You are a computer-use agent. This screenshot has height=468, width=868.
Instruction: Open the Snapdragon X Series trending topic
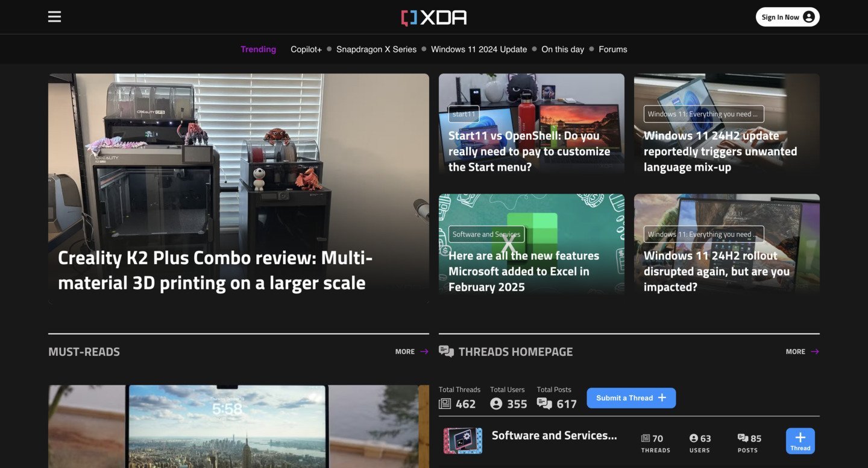376,49
